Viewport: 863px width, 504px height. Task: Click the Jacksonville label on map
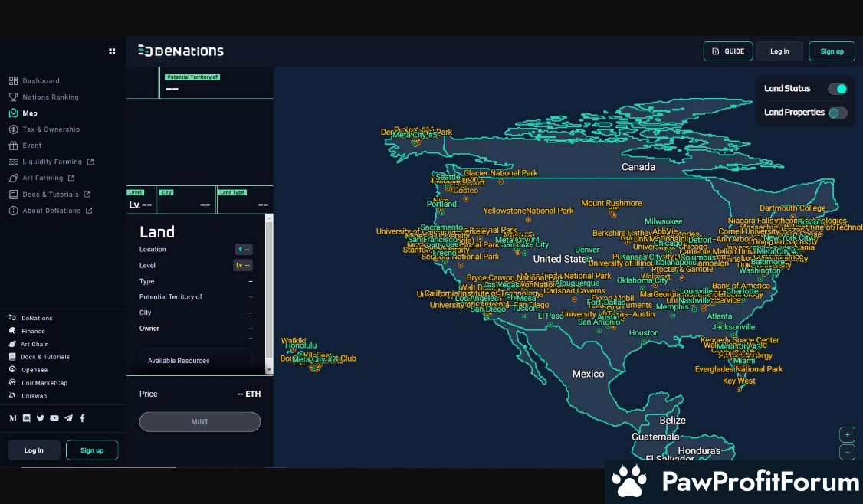(x=733, y=327)
